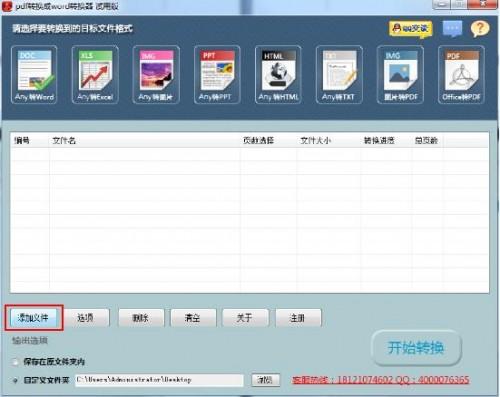
Task: Click the 注册 register button
Action: (x=298, y=318)
